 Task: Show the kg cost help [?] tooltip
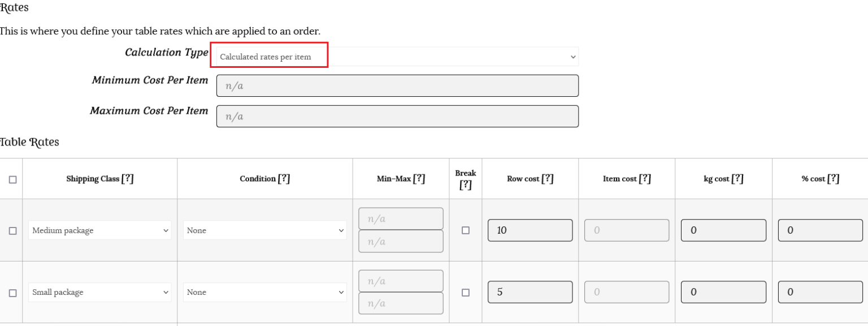[x=737, y=179]
